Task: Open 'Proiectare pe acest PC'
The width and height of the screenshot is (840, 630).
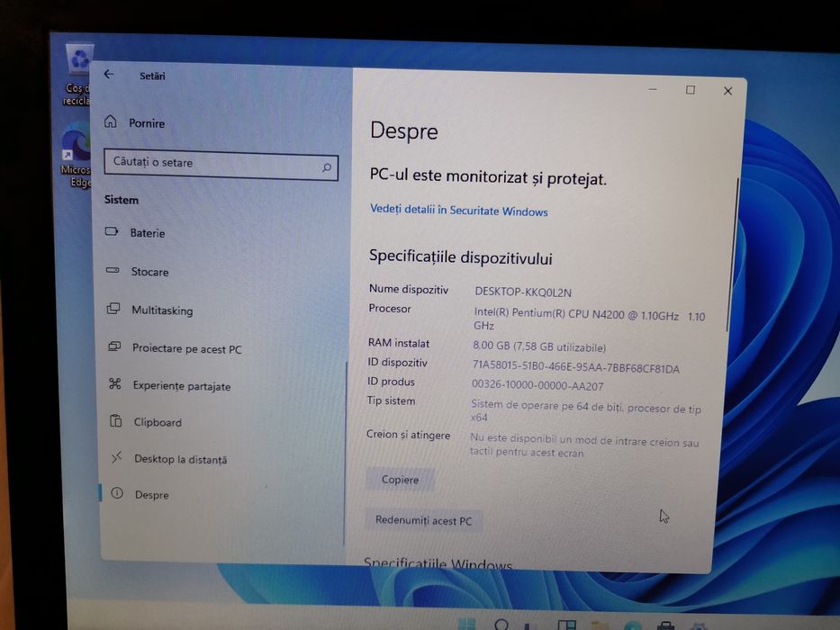Action: pyautogui.click(x=187, y=349)
